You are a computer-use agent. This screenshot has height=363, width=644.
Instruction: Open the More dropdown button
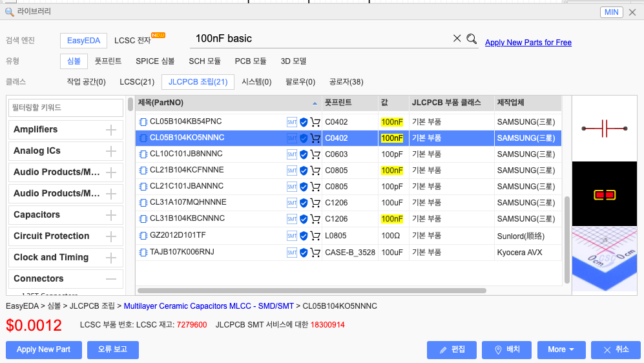tap(561, 350)
